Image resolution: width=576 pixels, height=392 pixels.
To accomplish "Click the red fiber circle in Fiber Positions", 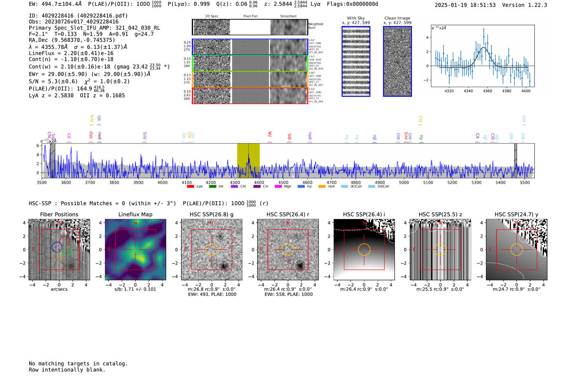I will 65,241.
